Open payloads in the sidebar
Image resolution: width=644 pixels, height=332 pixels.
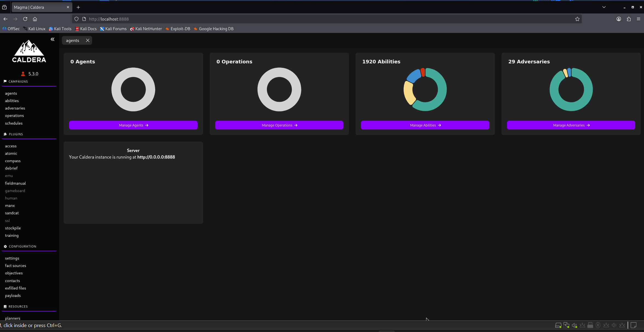(13, 296)
